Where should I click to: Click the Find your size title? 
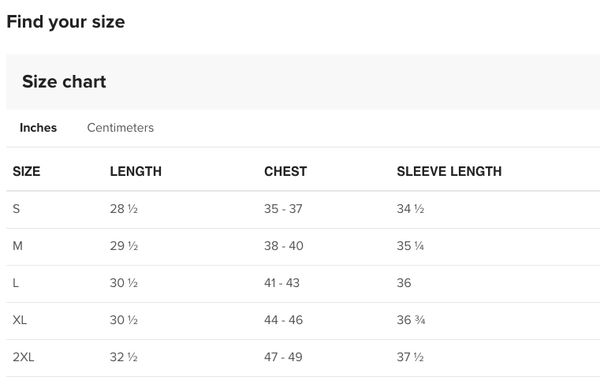coord(66,22)
